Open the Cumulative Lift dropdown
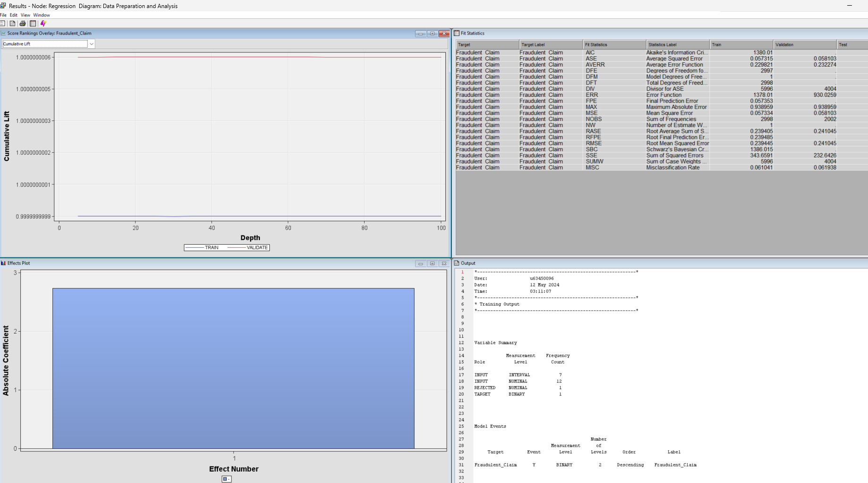Viewport: 868px width, 483px height. (x=91, y=43)
